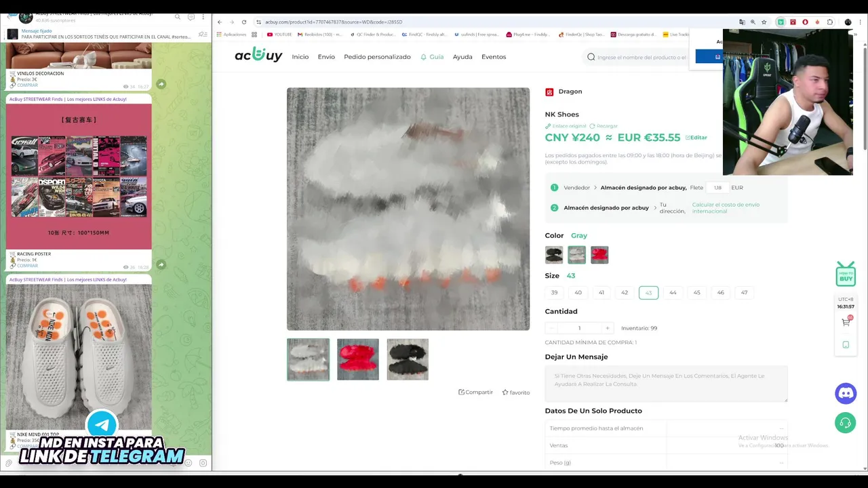Click the acbuy logo
The image size is (868, 488).
[258, 56]
